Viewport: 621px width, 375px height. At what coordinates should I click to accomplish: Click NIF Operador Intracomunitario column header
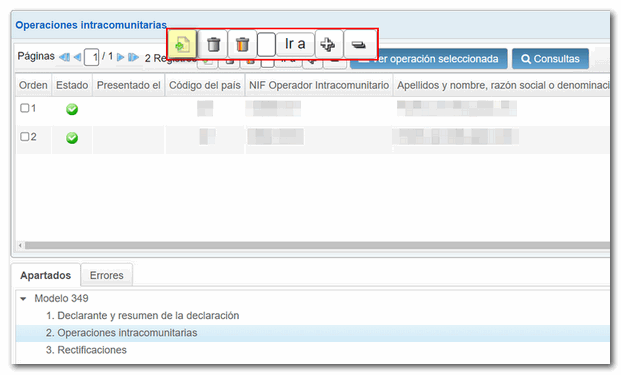pos(319,85)
